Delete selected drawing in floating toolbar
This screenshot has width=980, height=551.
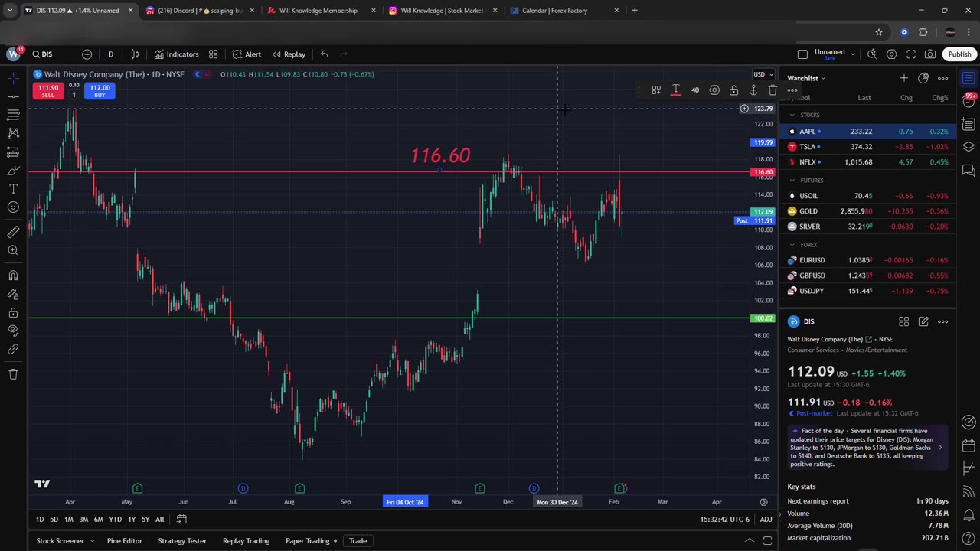(x=773, y=90)
